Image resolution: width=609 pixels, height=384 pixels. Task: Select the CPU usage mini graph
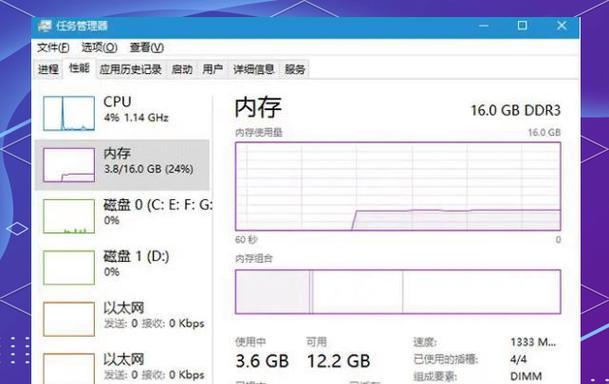69,113
